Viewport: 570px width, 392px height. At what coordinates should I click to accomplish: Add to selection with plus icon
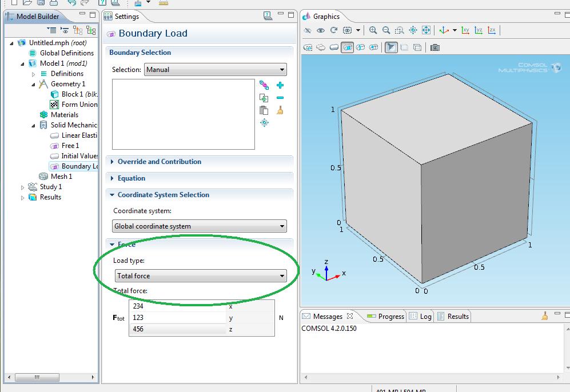[x=280, y=85]
